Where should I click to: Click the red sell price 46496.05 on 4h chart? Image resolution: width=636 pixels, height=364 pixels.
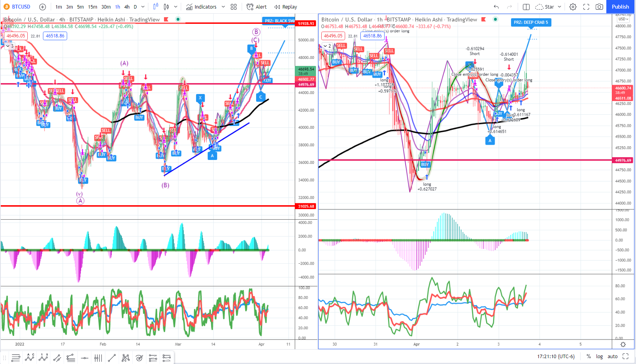tap(16, 36)
